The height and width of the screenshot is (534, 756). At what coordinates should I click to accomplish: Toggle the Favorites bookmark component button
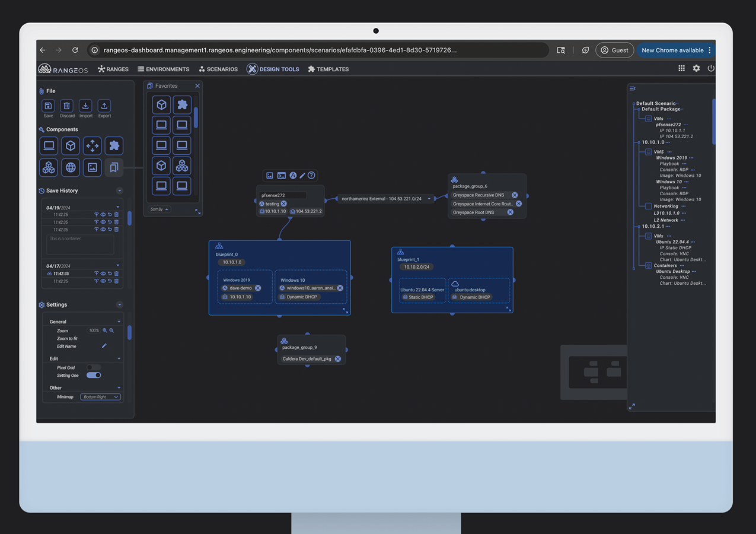pos(114,167)
